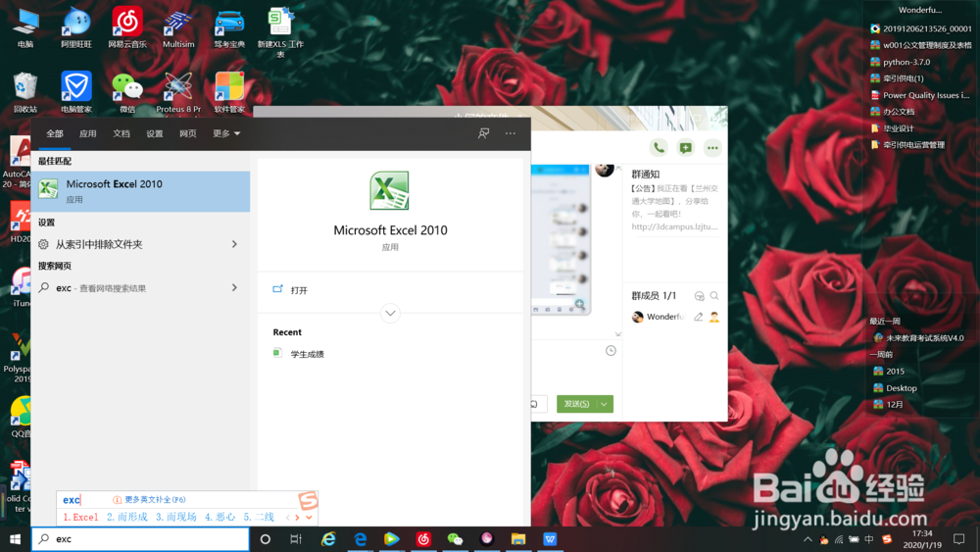Open 驾考宝典 desktop shortcut

coord(229,27)
